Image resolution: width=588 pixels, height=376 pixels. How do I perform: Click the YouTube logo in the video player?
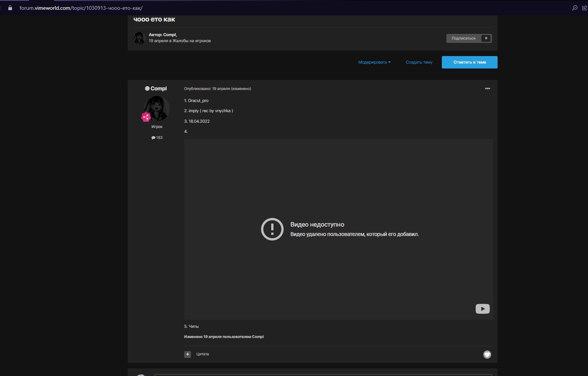483,309
